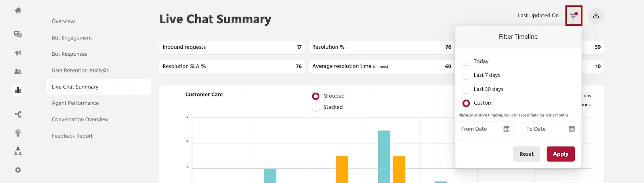Click the download report icon
644x183 pixels.
click(x=596, y=16)
